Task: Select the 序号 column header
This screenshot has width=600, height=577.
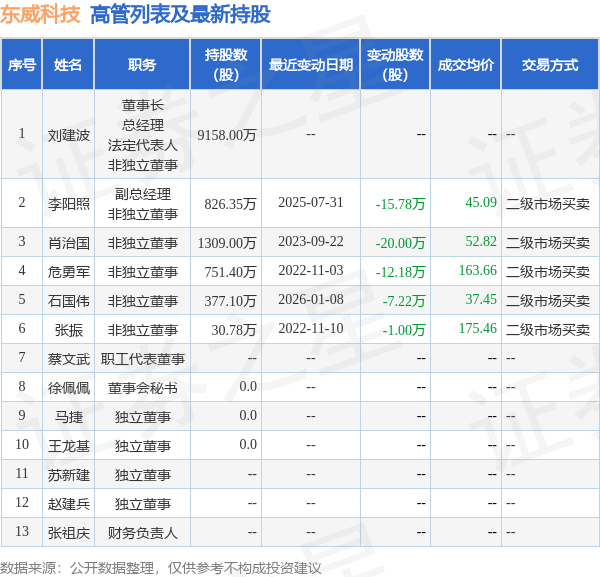Action: [x=22, y=65]
